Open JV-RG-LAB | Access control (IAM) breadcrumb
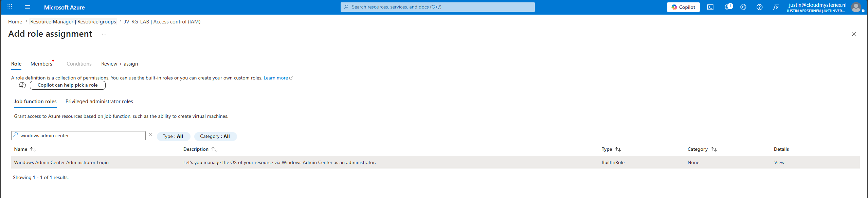The width and height of the screenshot is (868, 198). coord(162,21)
